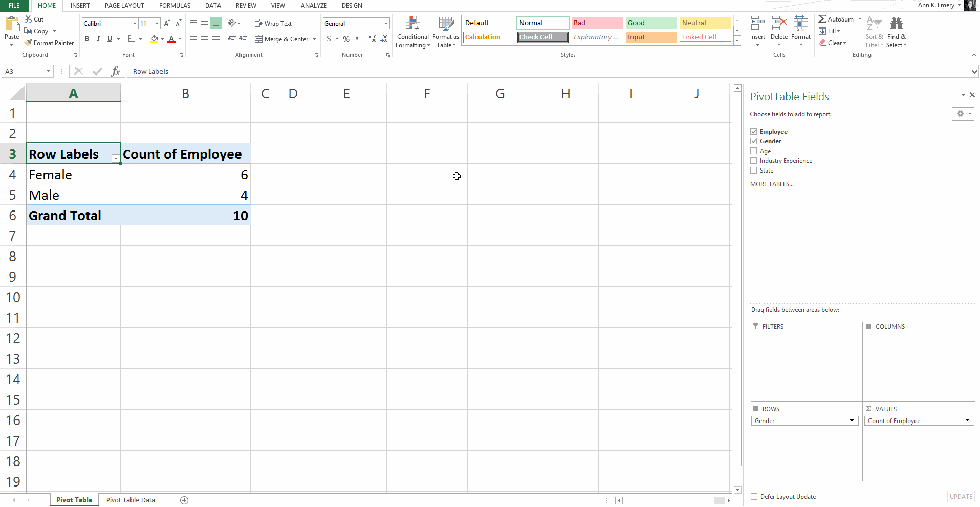980x507 pixels.
Task: Click the Merge & Center icon
Action: [281, 39]
